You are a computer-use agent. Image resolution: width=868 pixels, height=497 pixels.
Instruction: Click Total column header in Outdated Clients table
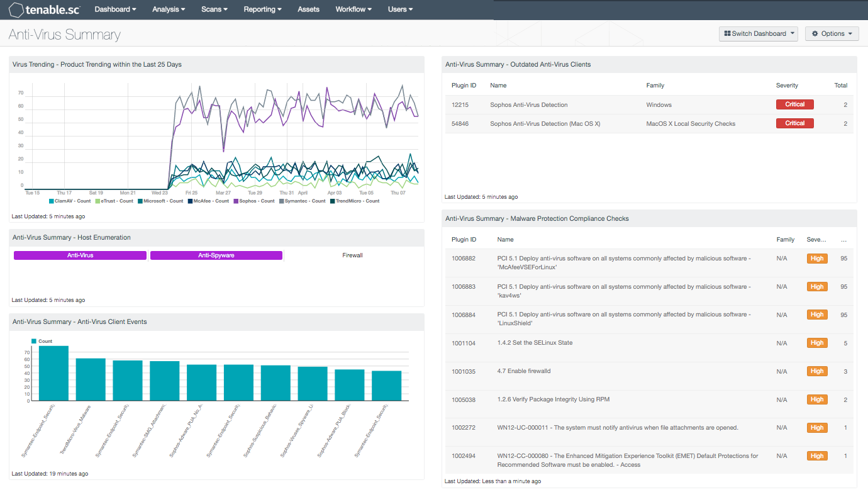pyautogui.click(x=840, y=86)
